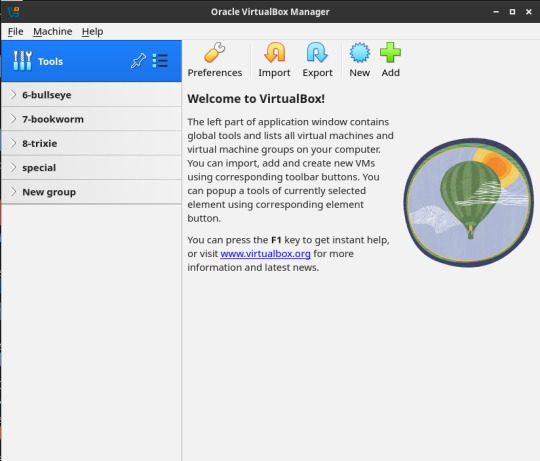Click the green Add plus icon
The width and height of the screenshot is (540, 461).
(390, 53)
